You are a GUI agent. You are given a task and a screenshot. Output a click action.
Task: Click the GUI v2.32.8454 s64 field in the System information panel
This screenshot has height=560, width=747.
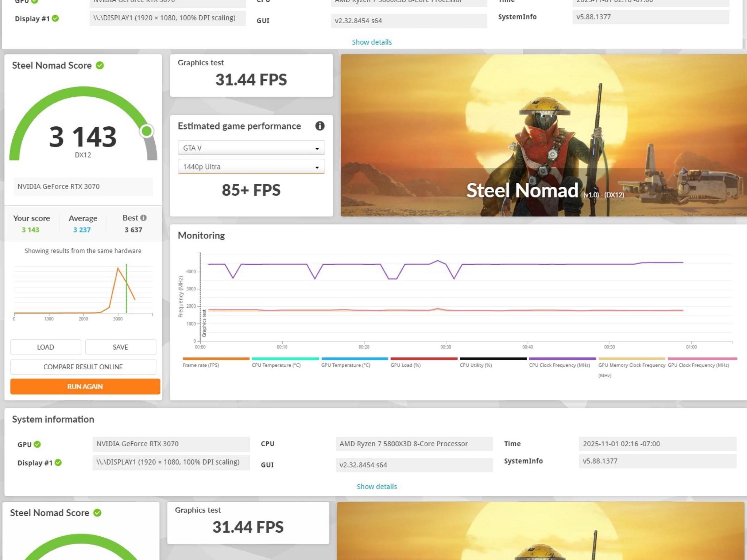(x=414, y=465)
